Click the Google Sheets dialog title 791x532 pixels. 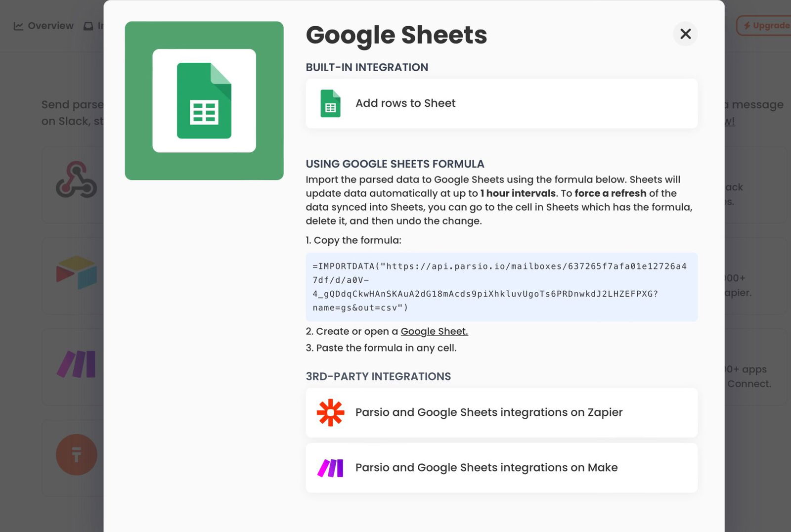click(x=396, y=35)
